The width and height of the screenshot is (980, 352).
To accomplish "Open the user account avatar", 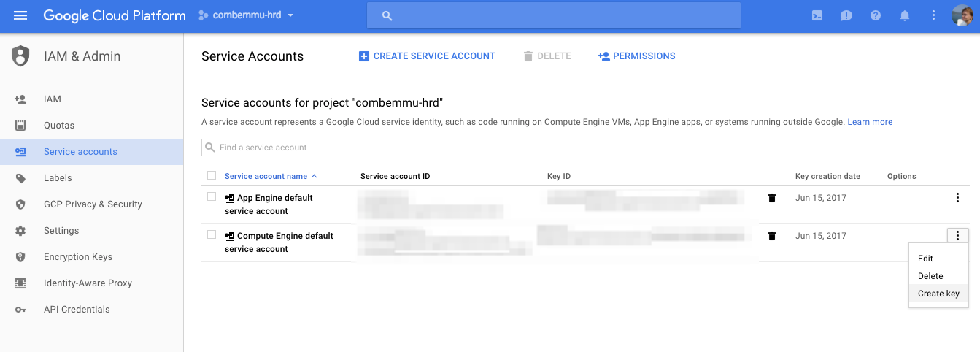I will tap(962, 15).
